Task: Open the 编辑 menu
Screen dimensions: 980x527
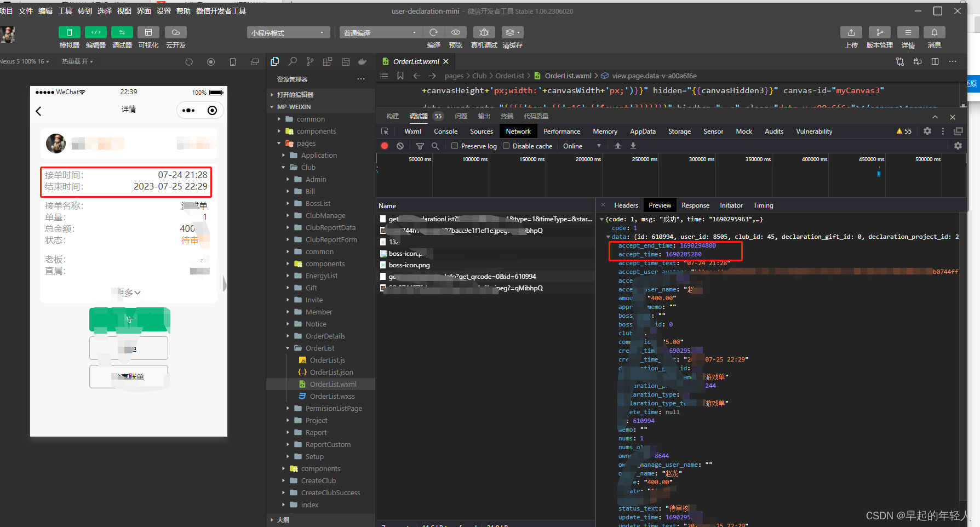Action: [x=45, y=11]
